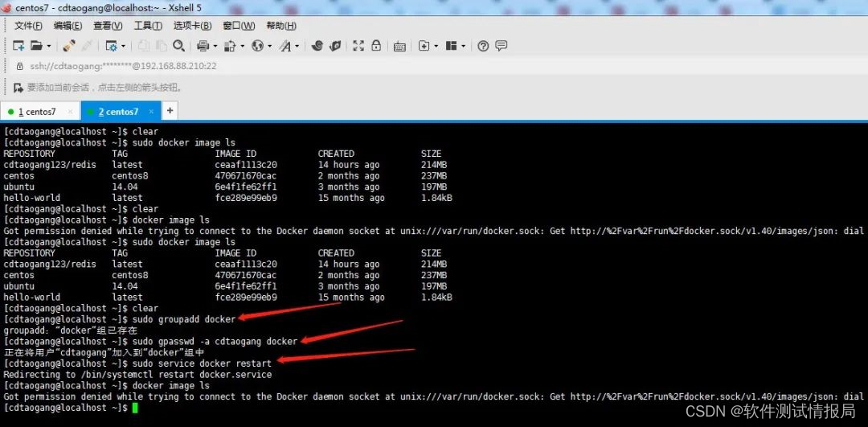Close the '1 centos7' tab

pos(70,112)
